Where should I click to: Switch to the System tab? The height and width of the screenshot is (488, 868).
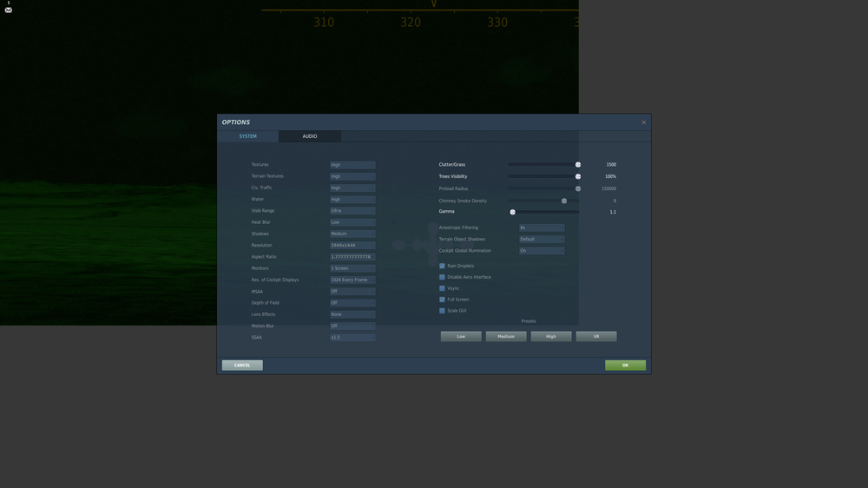pos(248,136)
